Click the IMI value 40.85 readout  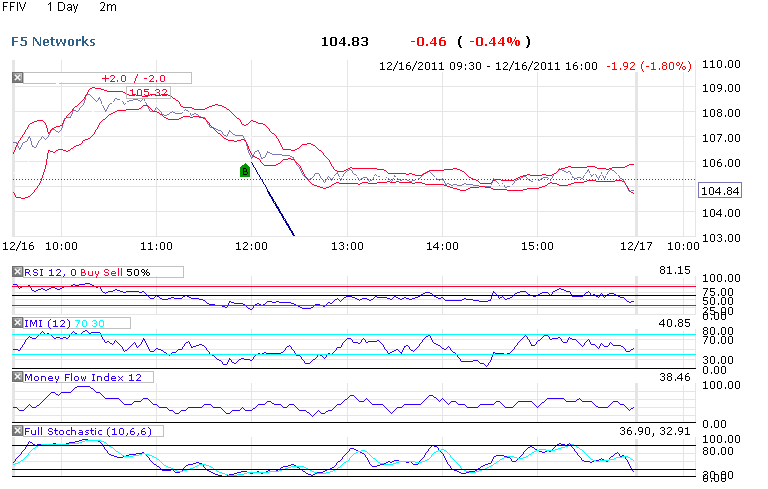point(674,323)
